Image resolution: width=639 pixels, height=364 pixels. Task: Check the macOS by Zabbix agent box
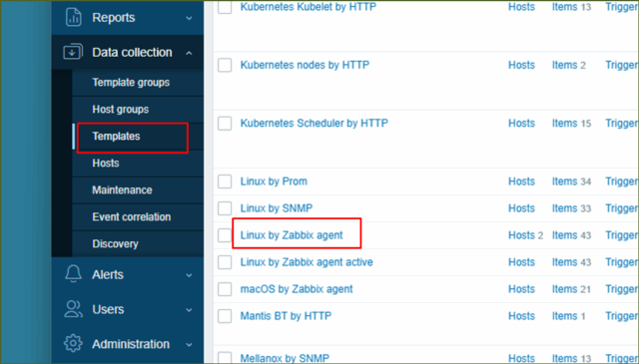(225, 289)
